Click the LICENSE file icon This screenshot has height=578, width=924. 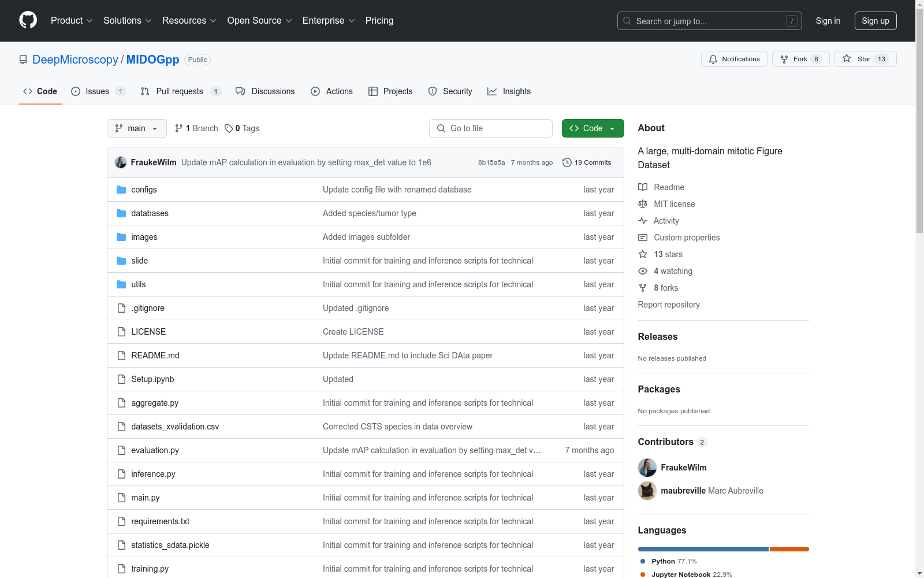click(121, 332)
